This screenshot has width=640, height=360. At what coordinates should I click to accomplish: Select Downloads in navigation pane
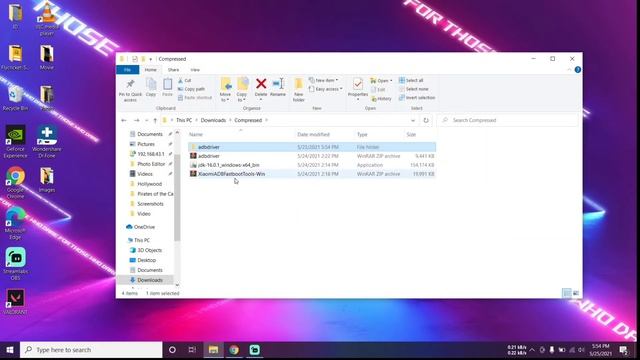150,280
